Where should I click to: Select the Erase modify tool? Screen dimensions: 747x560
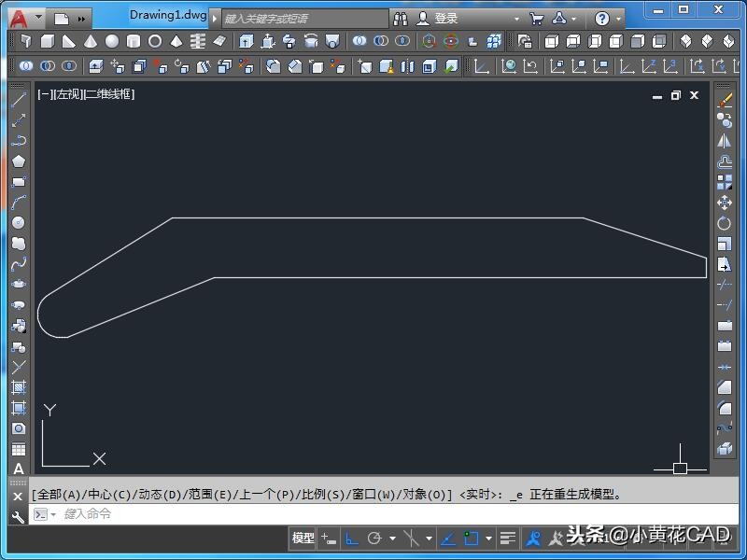tap(725, 100)
